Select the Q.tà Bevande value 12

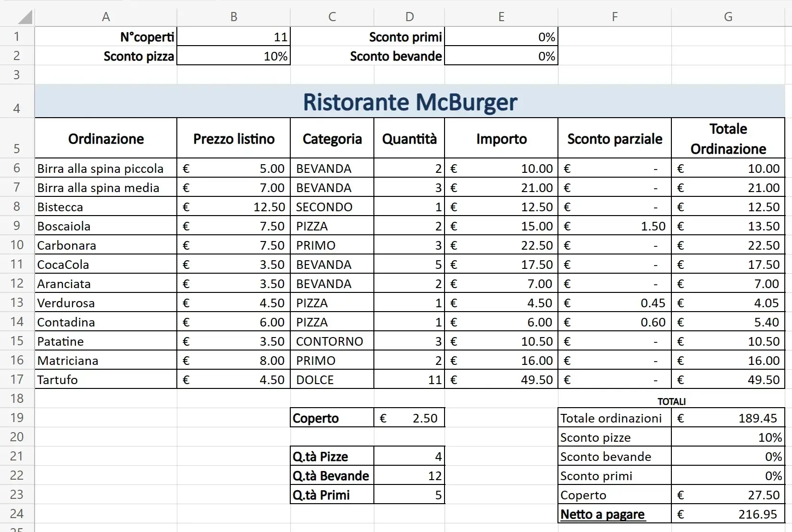click(409, 475)
